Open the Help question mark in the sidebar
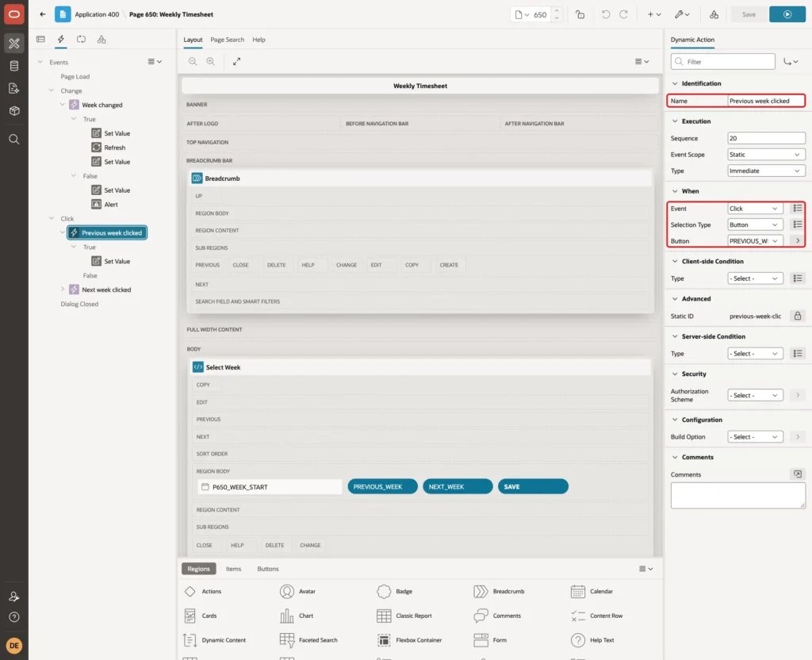Screen dimensions: 812x660 coord(14,617)
